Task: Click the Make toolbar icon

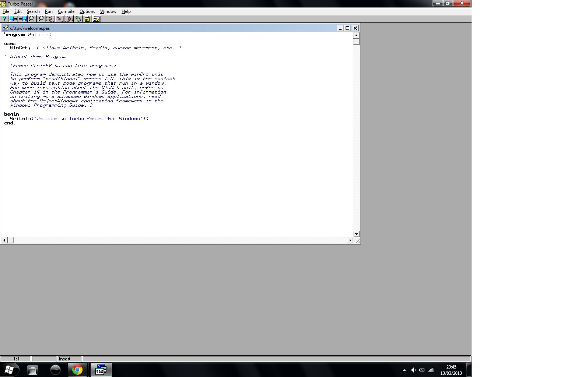Action: (x=97, y=19)
